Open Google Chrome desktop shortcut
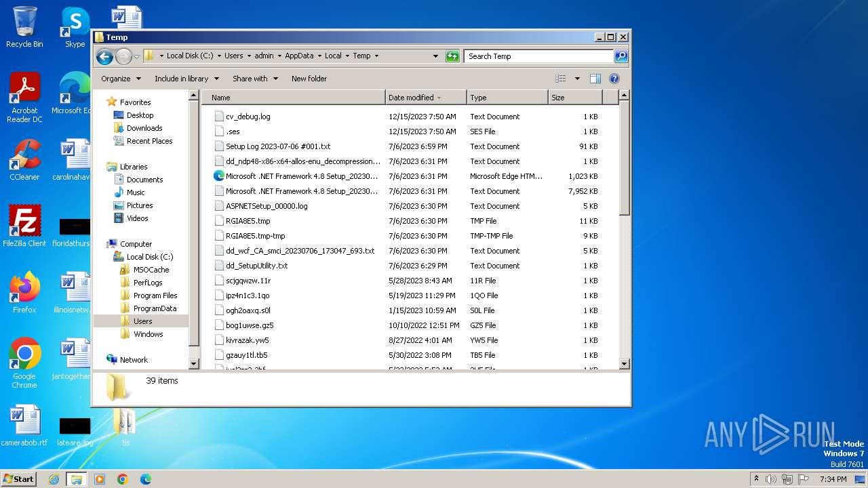The height and width of the screenshot is (488, 868). click(24, 363)
